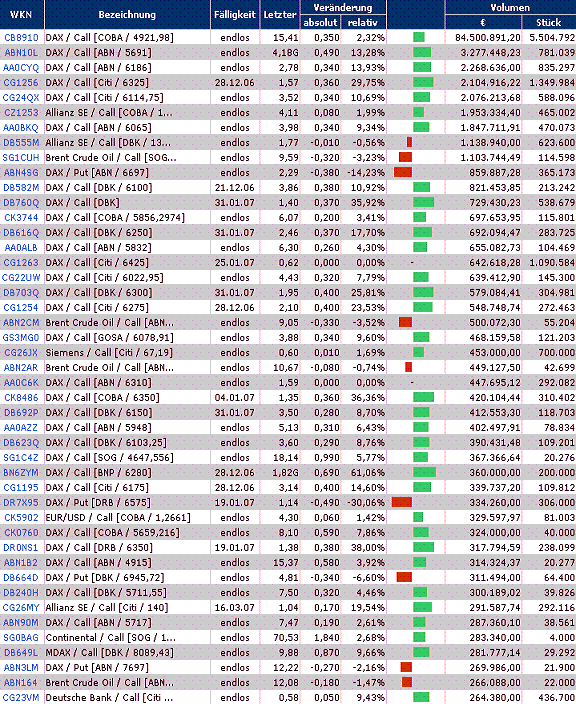
Task: Click the relativ sub-header
Action: click(363, 22)
